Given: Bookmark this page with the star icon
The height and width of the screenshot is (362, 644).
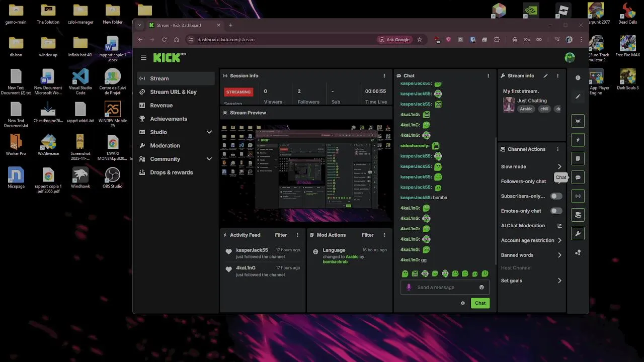Looking at the screenshot, I should [420, 40].
